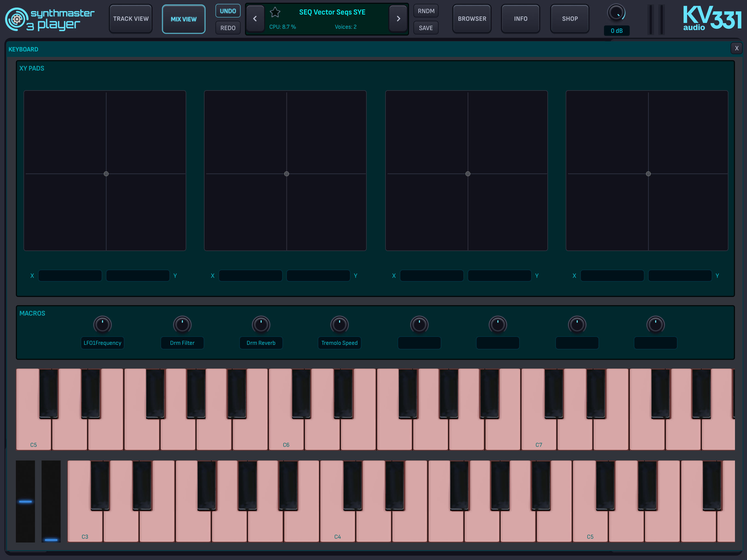Play the C4 key on lower keyboard
Screen dimensions: 747x560
tap(337, 526)
